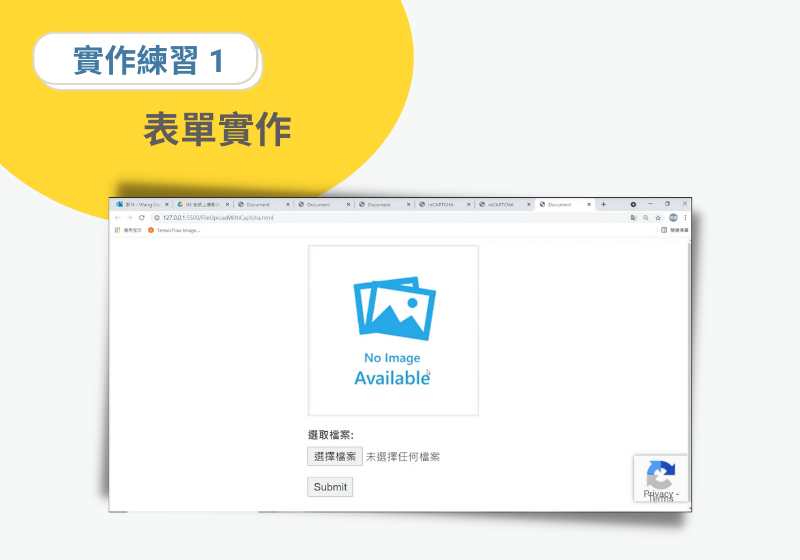Open the Apps bookmarks shortcut
The height and width of the screenshot is (560, 800).
pyautogui.click(x=128, y=231)
